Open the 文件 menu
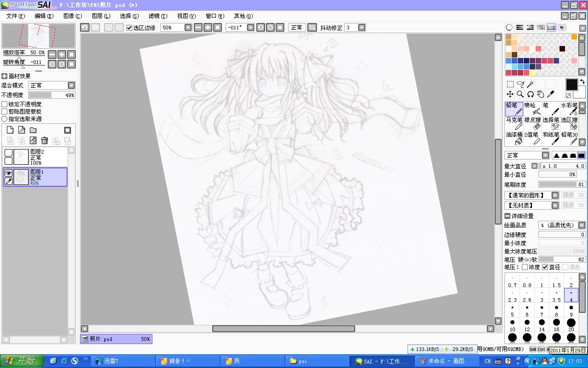Screen dimensions: 588x368 [16, 16]
